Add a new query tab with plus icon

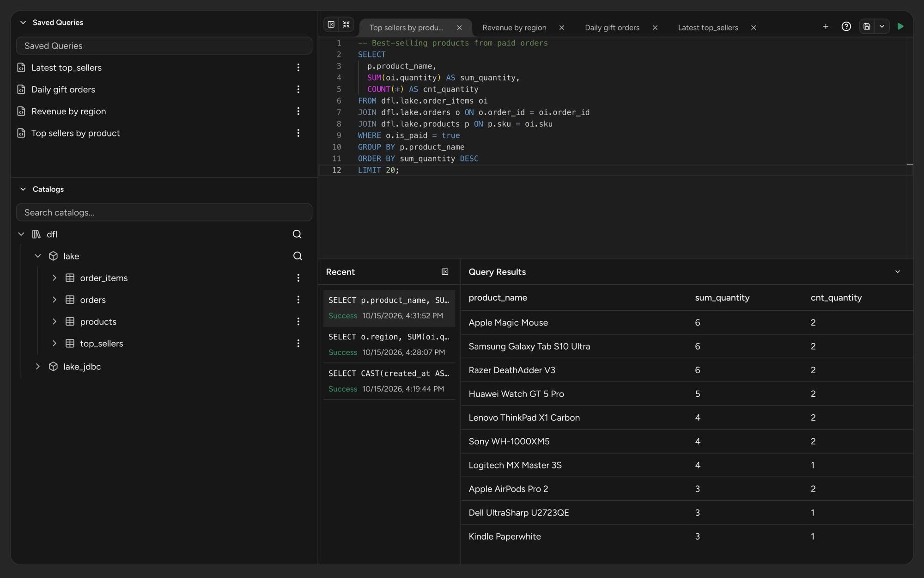click(x=826, y=26)
